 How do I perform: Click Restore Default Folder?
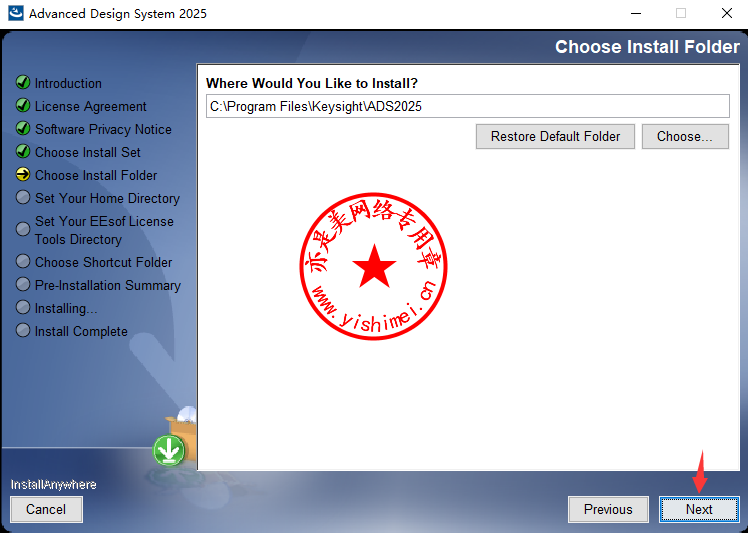pyautogui.click(x=555, y=136)
